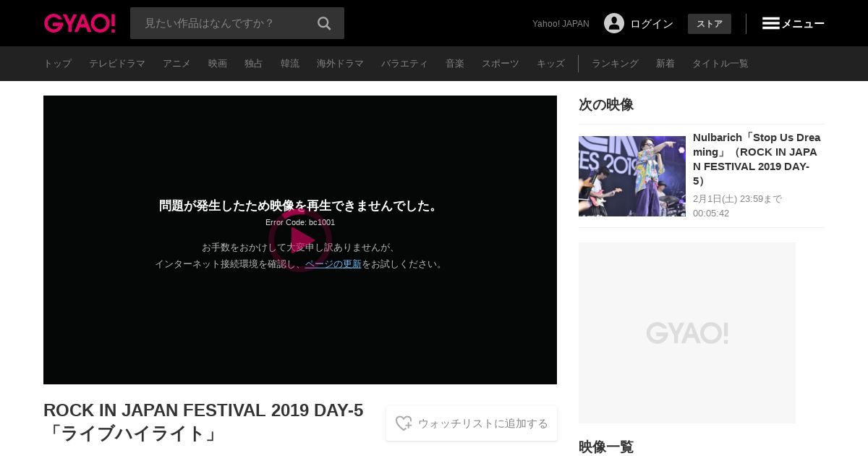Open 韓流 category

click(290, 64)
